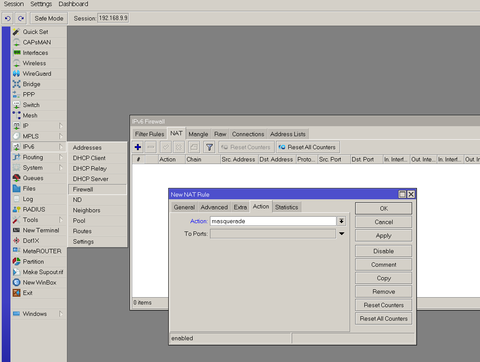Click the Apply button
Screen dimensions: 480x362
click(383, 236)
